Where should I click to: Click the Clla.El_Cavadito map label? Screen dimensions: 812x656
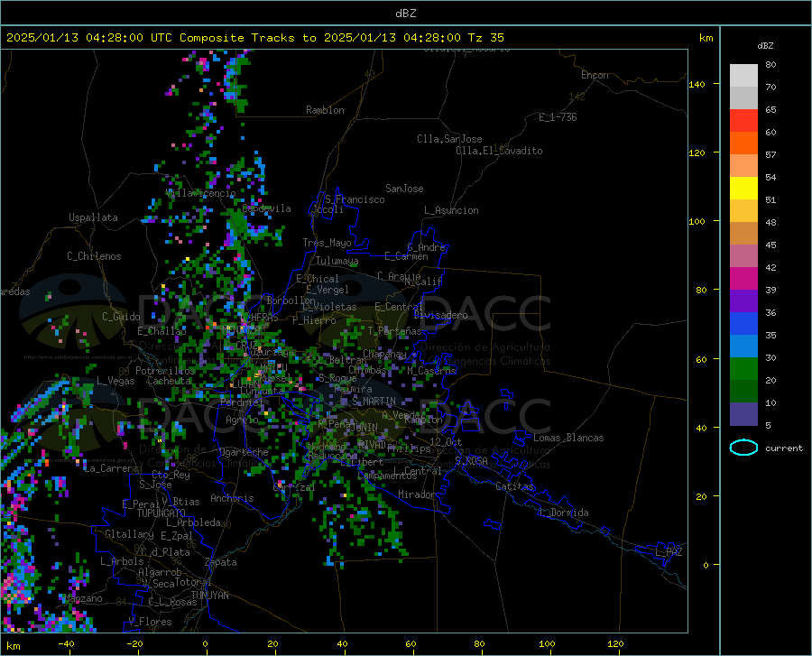[499, 151]
